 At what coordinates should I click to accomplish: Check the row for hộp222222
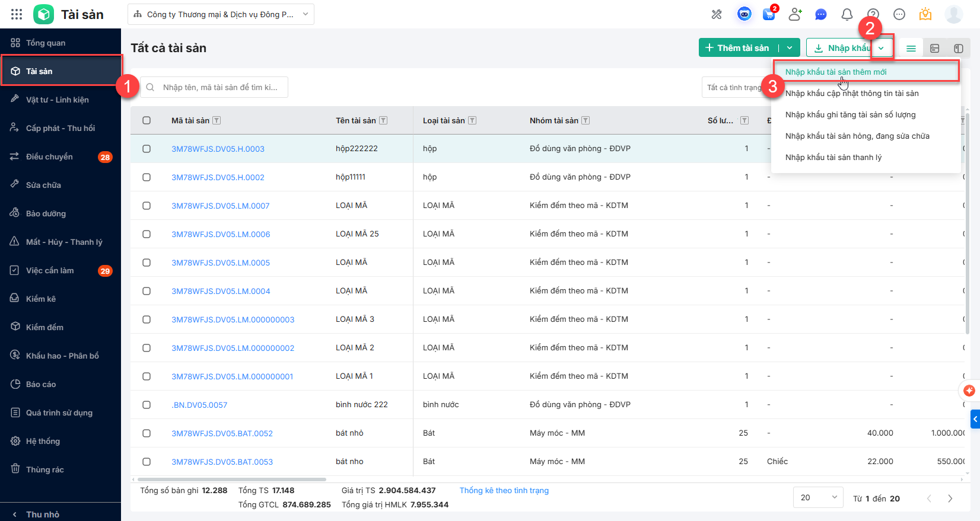pos(147,149)
